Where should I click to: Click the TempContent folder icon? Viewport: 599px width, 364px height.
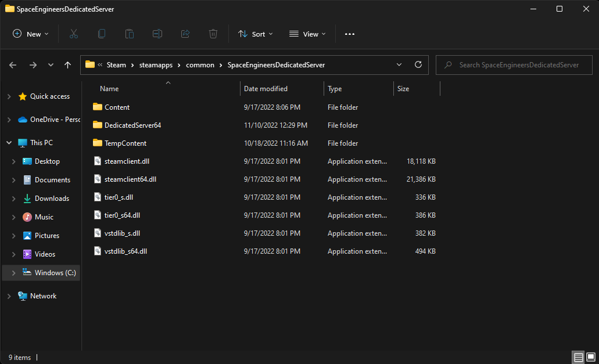(98, 143)
